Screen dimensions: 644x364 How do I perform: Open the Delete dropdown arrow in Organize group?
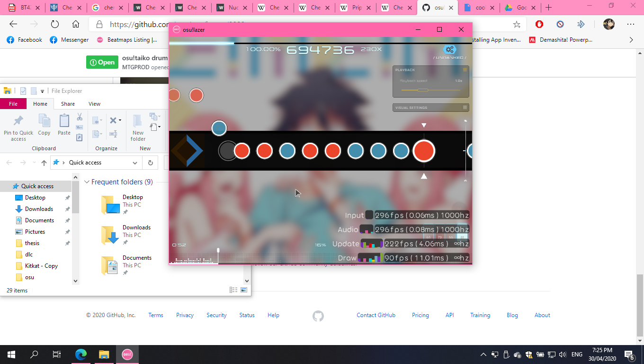click(120, 120)
